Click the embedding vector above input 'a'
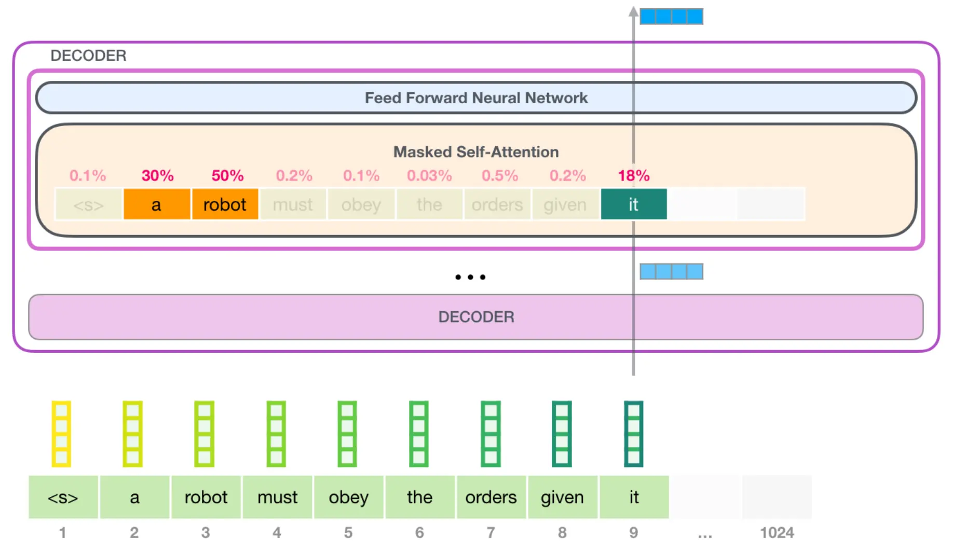Image resolution: width=980 pixels, height=554 pixels. tap(133, 434)
